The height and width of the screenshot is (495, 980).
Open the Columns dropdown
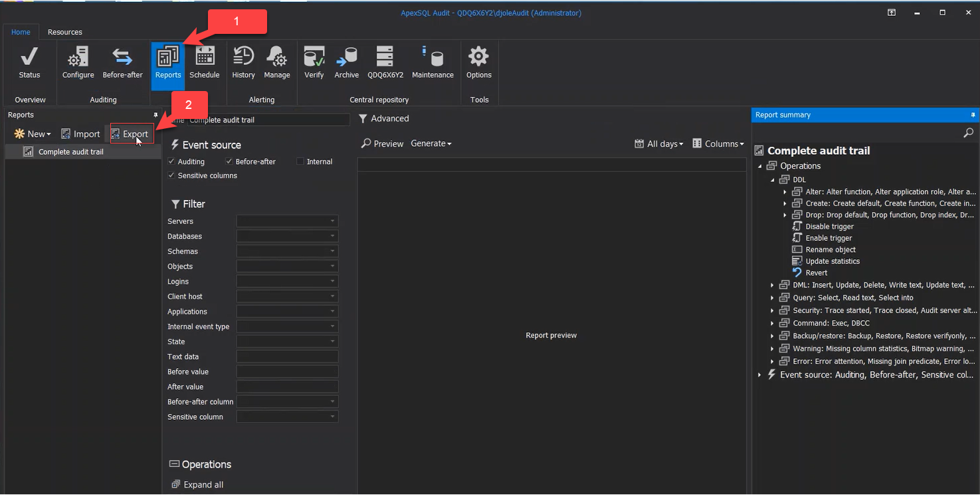[x=718, y=144]
